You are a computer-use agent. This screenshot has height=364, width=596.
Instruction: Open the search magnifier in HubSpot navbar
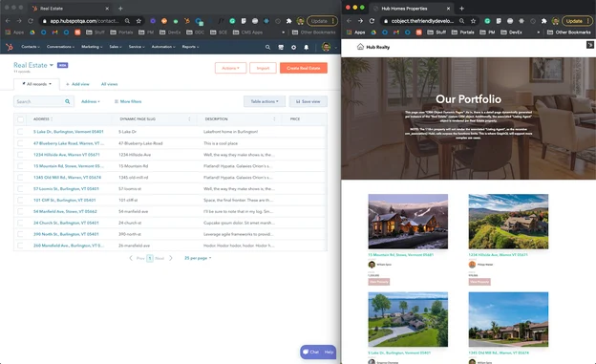coord(267,47)
